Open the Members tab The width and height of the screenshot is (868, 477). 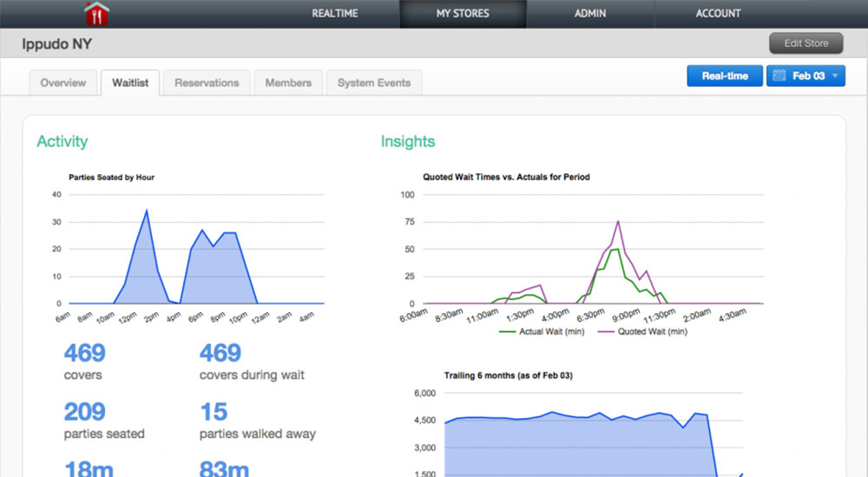coord(288,83)
